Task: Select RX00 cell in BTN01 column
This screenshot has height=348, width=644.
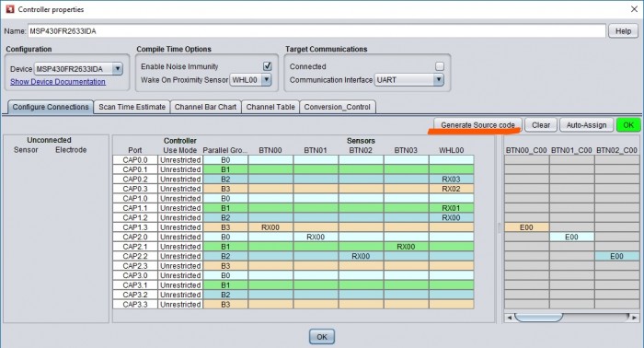Action: (316, 238)
